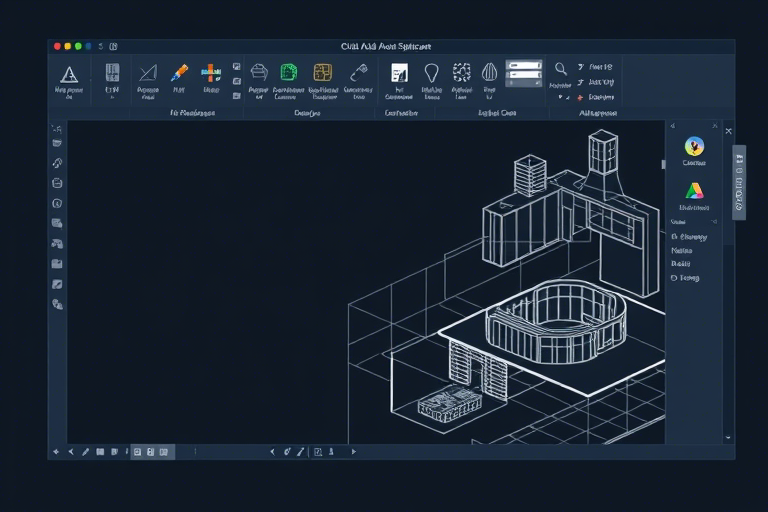
Task: Click the sixth icon in left sidebar
Action: [57, 223]
